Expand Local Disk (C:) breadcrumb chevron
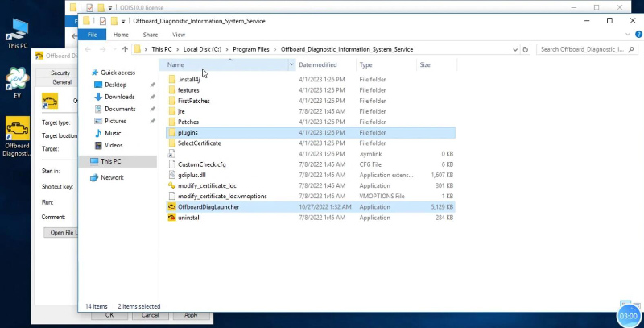The width and height of the screenshot is (644, 328). click(227, 49)
